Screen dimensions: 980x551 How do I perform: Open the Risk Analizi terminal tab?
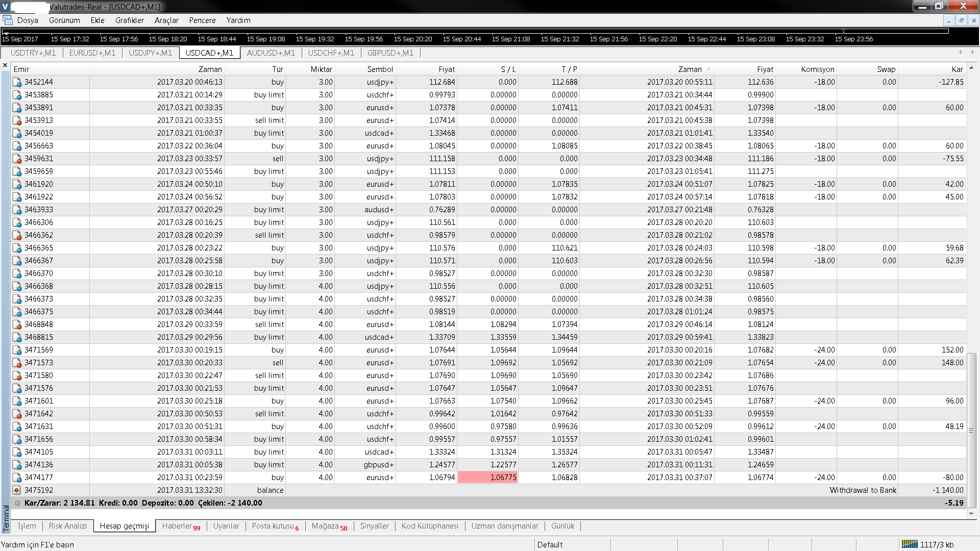click(x=68, y=526)
